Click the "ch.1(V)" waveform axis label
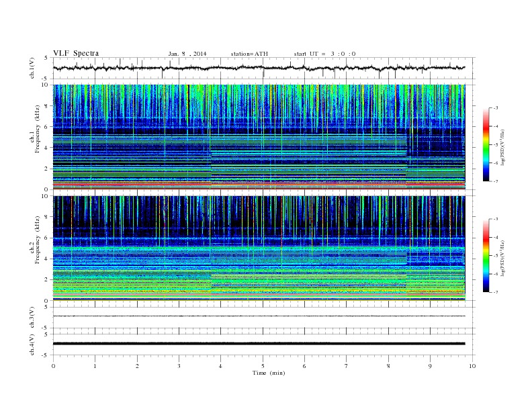 click(x=32, y=68)
